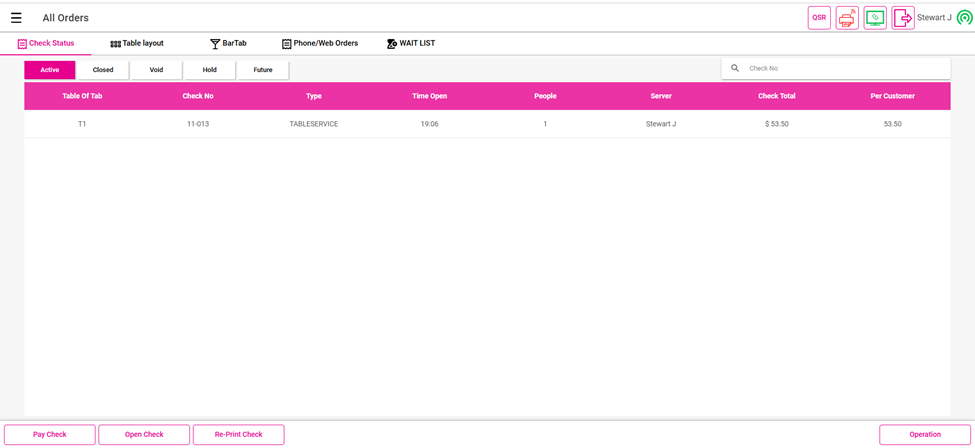The width and height of the screenshot is (975, 448).
Task: Select the Check Status tab
Action: coord(46,44)
